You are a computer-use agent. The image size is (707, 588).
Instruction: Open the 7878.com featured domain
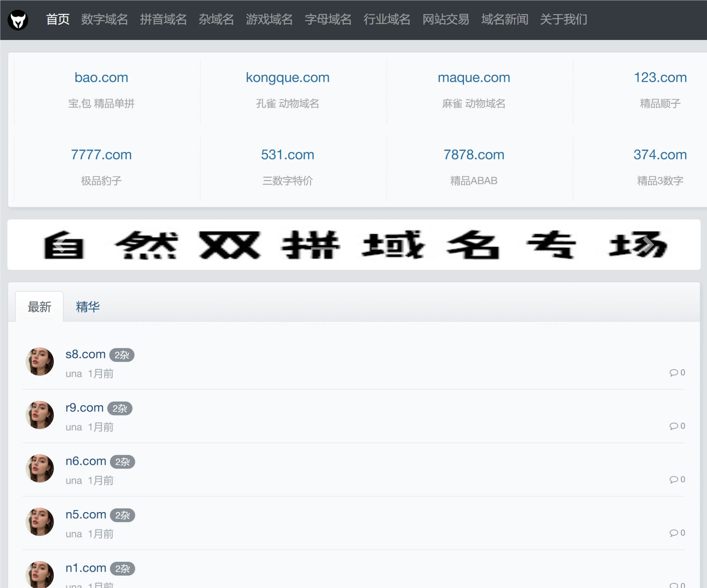[x=474, y=155]
